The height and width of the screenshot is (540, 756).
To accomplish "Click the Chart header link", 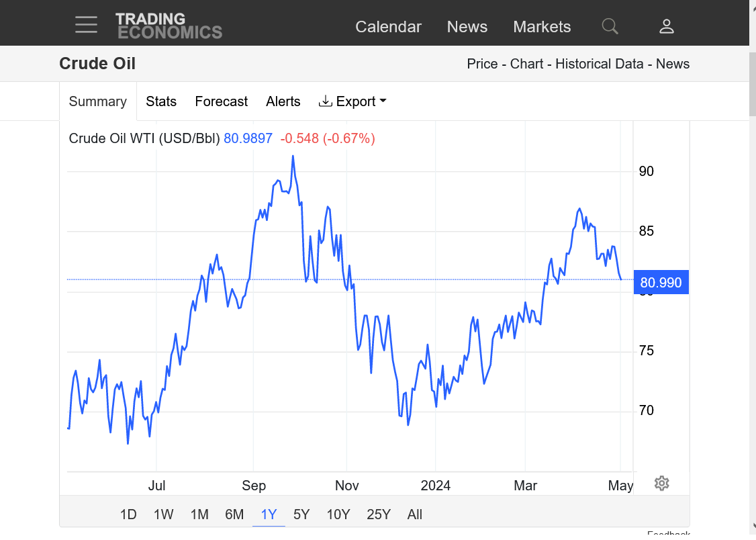I will (526, 64).
